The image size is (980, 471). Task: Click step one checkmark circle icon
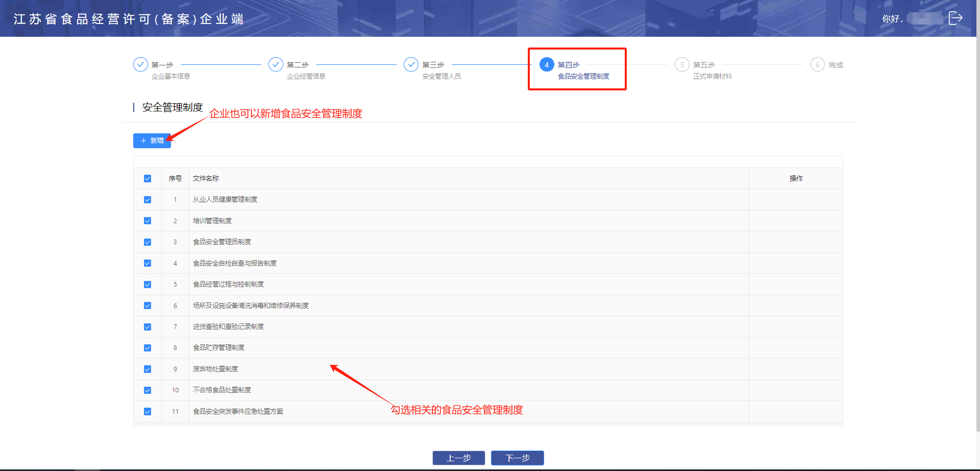click(140, 64)
